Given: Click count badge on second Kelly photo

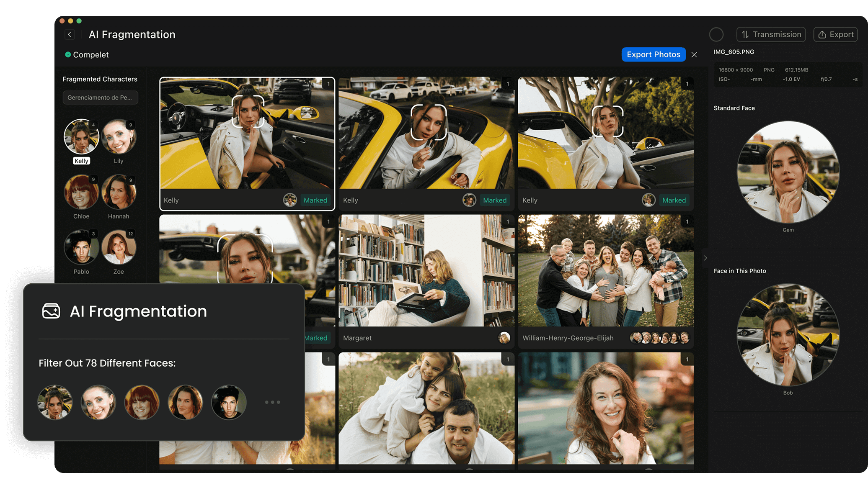Looking at the screenshot, I should [x=508, y=84].
